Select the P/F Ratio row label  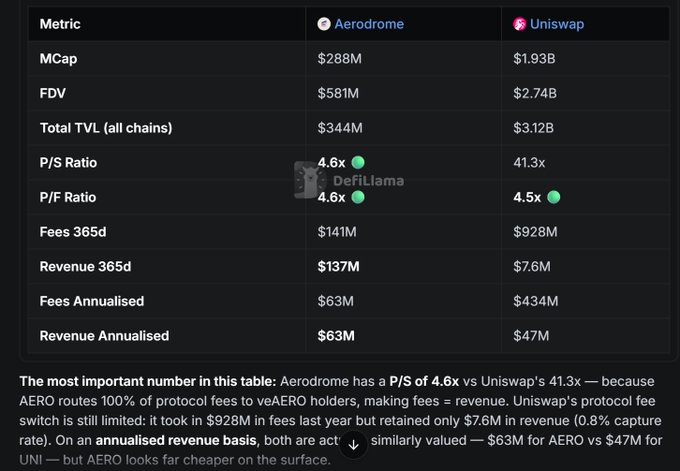pos(68,197)
